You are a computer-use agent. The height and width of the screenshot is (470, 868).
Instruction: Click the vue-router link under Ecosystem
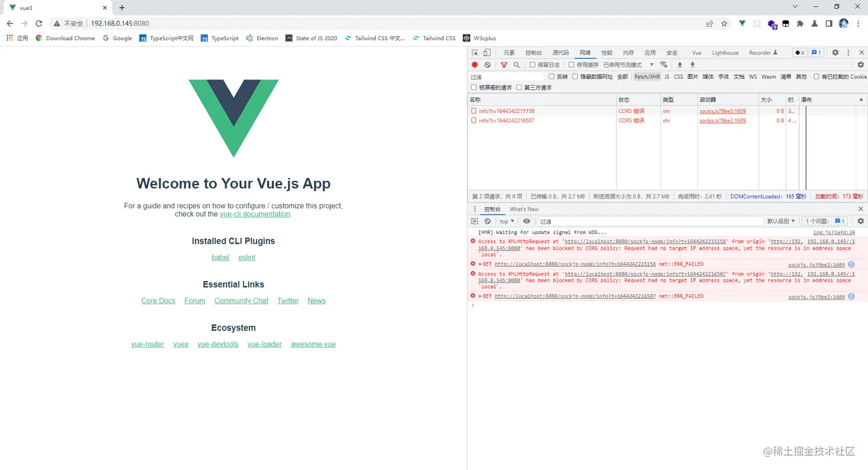point(148,344)
